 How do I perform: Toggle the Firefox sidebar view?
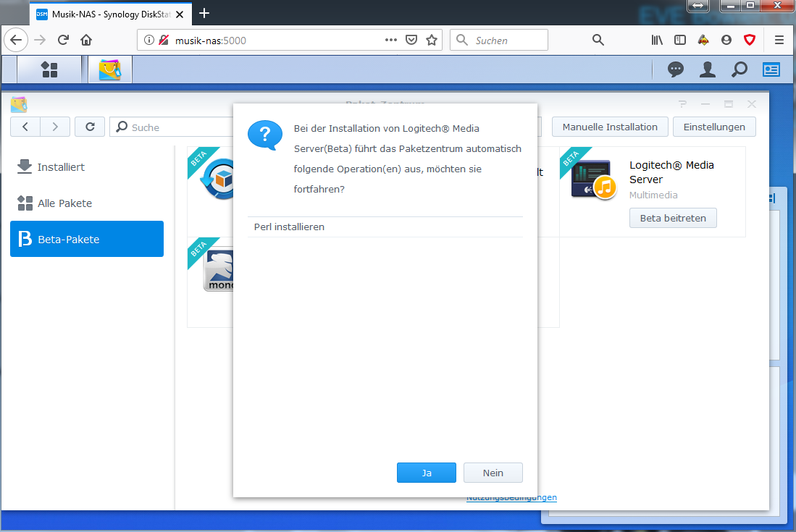(679, 40)
